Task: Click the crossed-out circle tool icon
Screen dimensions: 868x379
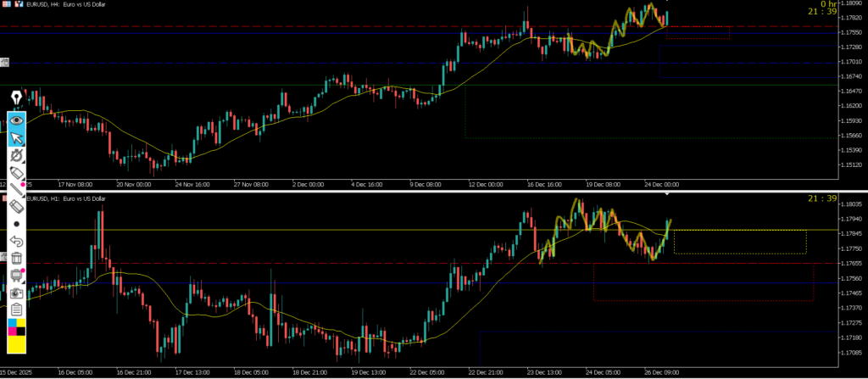Action: pyautogui.click(x=16, y=155)
